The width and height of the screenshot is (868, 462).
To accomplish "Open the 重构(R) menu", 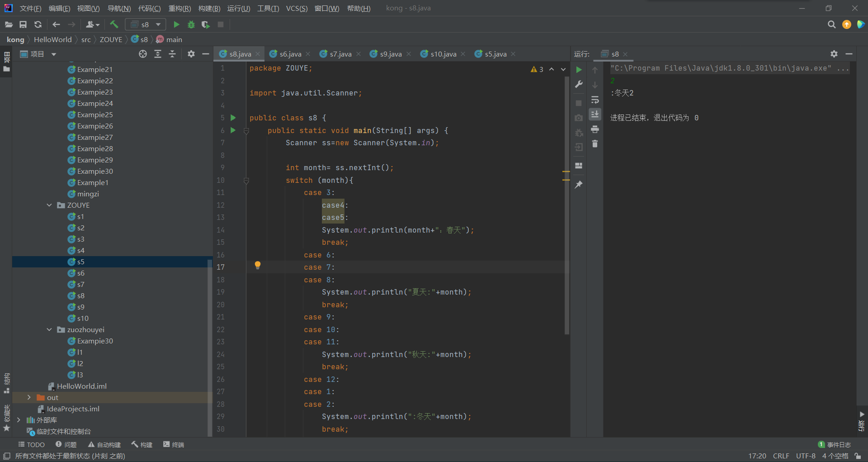I will (x=179, y=8).
